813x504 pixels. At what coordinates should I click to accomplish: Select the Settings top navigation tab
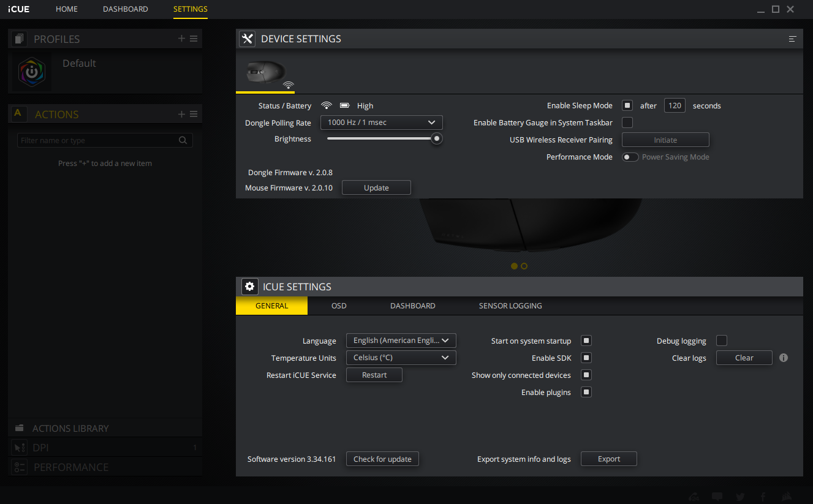coord(191,9)
